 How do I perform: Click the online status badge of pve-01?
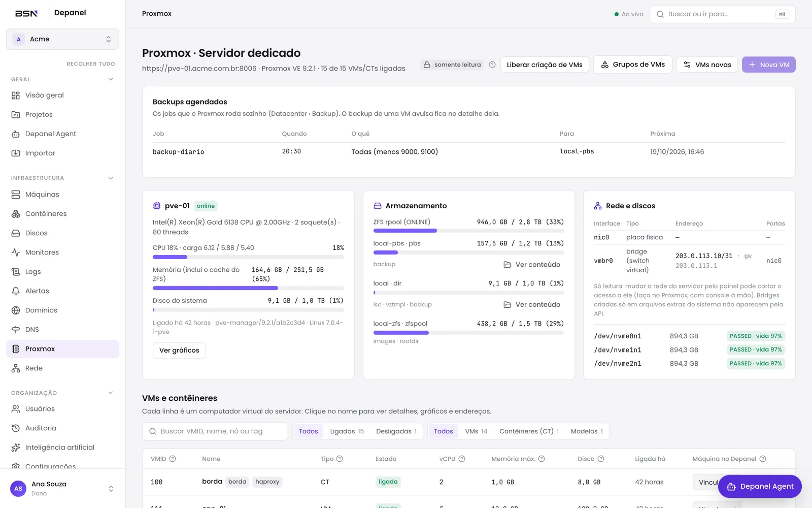(x=206, y=206)
